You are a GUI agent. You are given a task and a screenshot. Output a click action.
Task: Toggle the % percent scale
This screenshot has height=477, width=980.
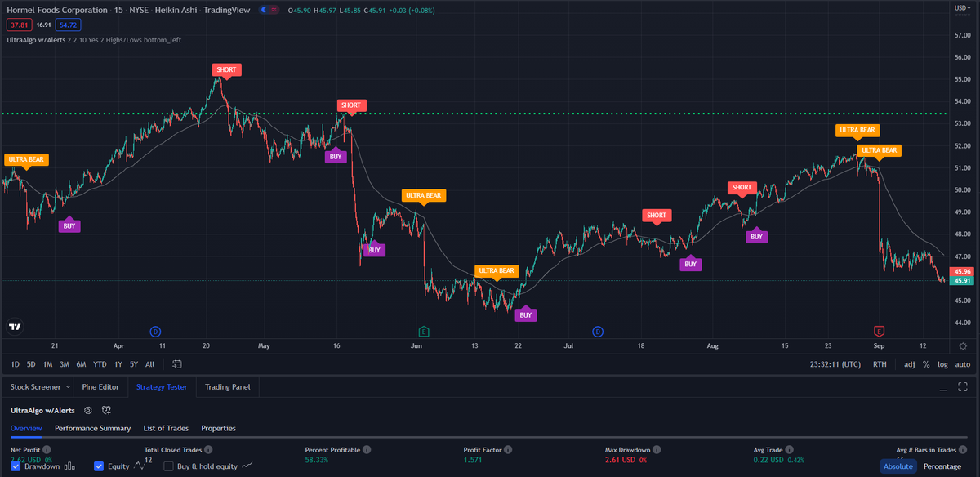pos(926,364)
